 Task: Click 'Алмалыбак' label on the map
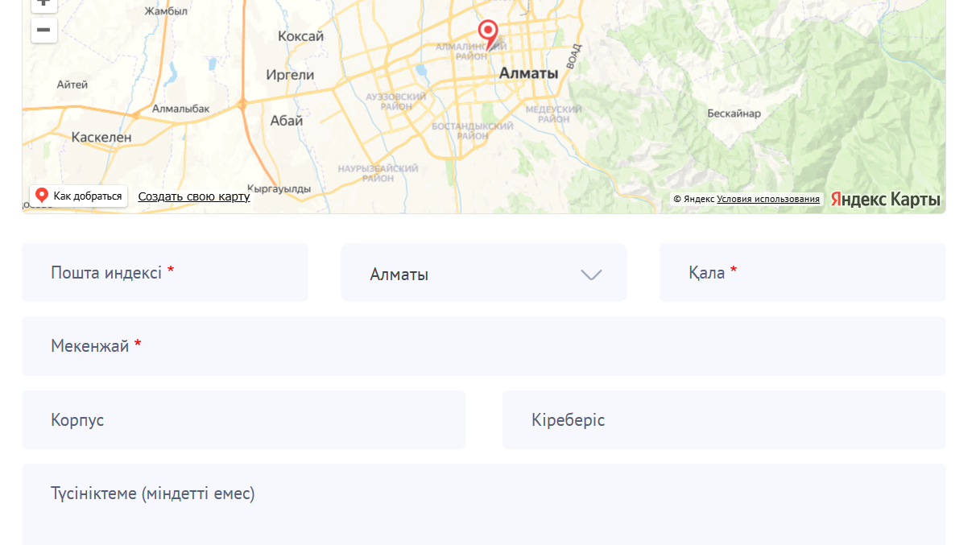[x=180, y=109]
